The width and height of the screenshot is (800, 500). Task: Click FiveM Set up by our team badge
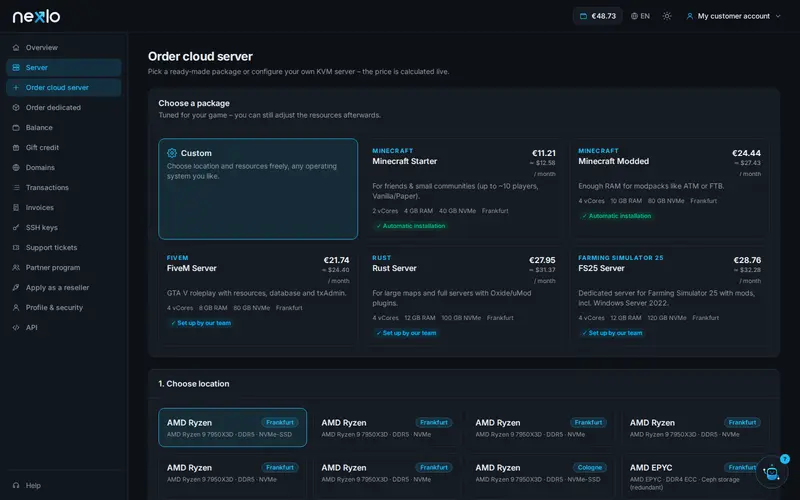[x=201, y=323]
